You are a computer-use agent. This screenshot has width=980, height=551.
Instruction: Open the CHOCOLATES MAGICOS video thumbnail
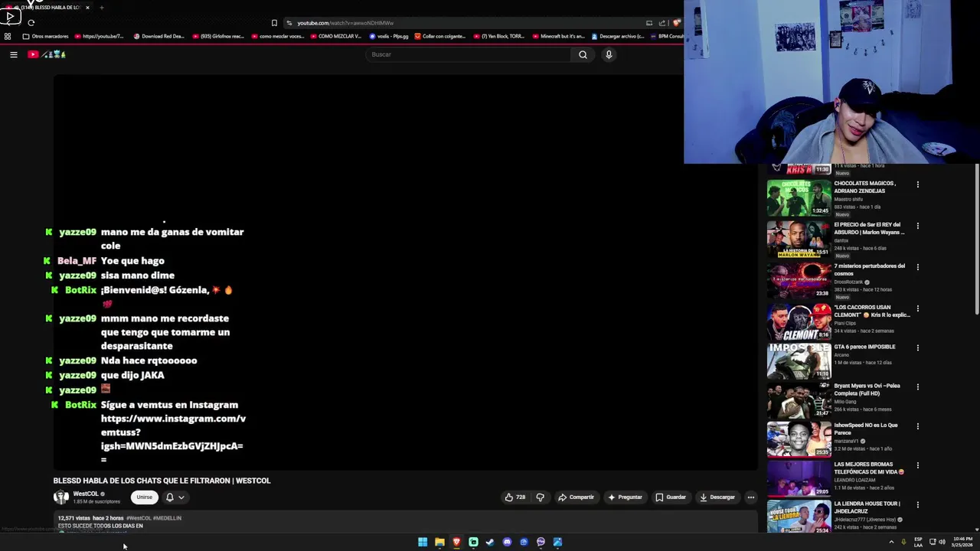coord(799,197)
